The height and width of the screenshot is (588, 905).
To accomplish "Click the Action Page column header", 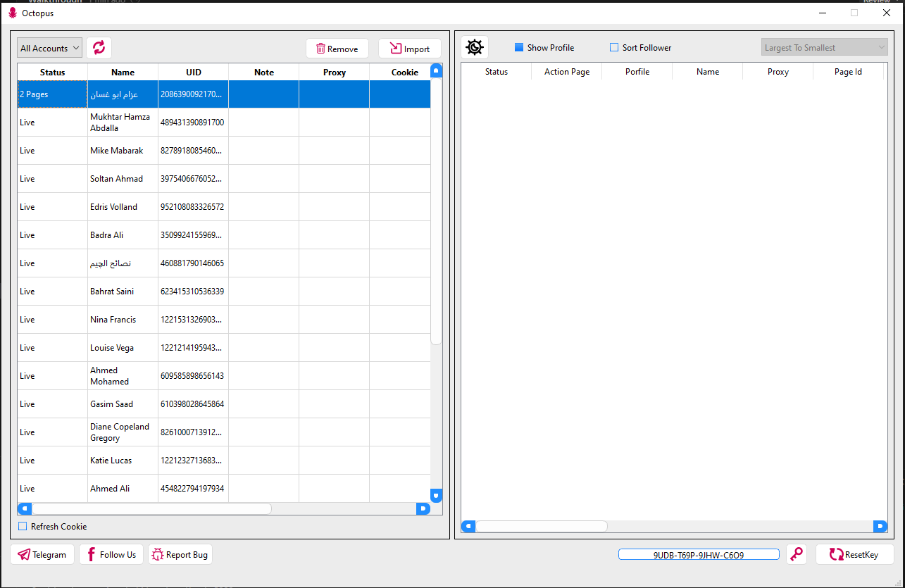I will (566, 72).
